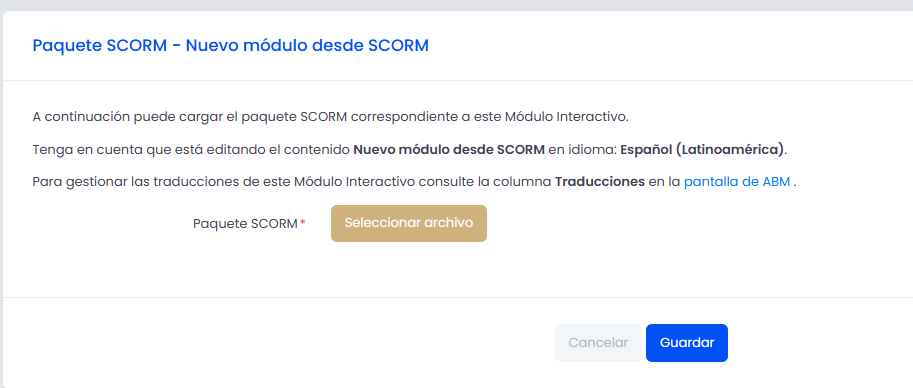Click bold text Español (Latinoamérica)
Image resolution: width=913 pixels, height=388 pixels.
(x=702, y=150)
